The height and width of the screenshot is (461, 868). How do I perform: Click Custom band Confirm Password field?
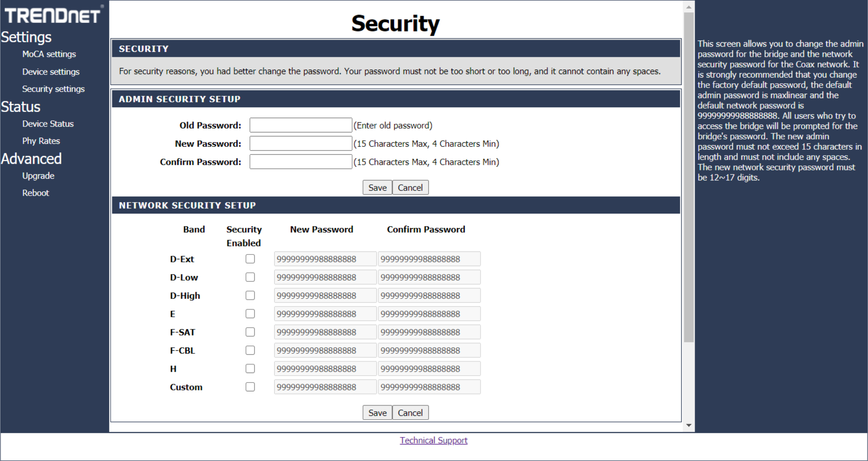coord(429,387)
